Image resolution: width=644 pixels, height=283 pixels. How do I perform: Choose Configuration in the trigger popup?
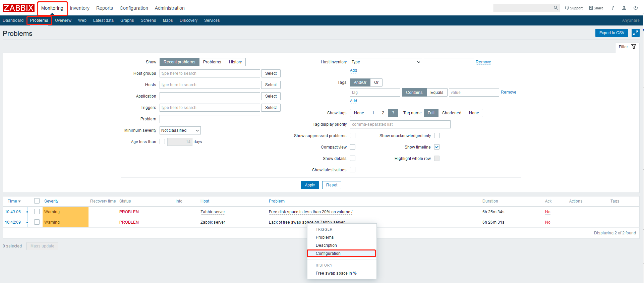[x=342, y=253]
